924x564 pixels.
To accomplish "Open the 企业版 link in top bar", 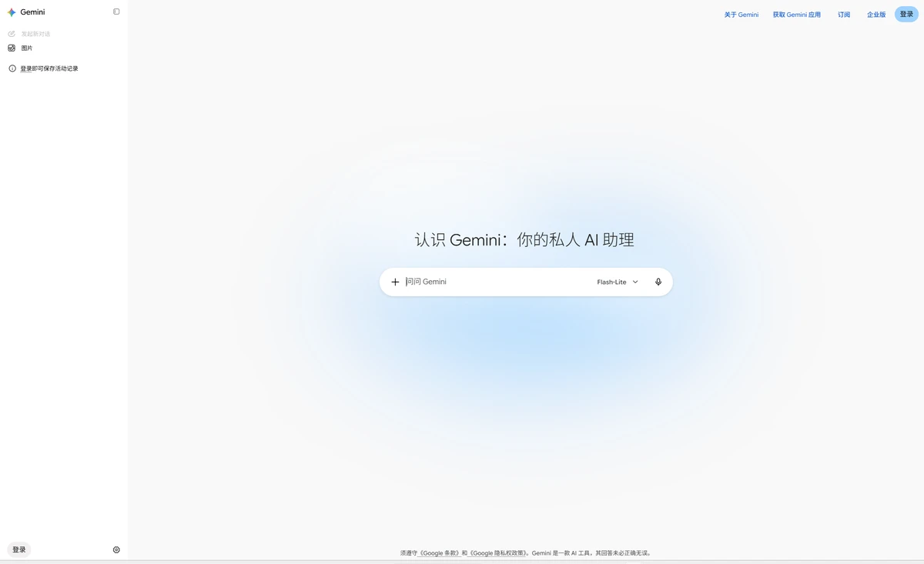I will point(876,15).
